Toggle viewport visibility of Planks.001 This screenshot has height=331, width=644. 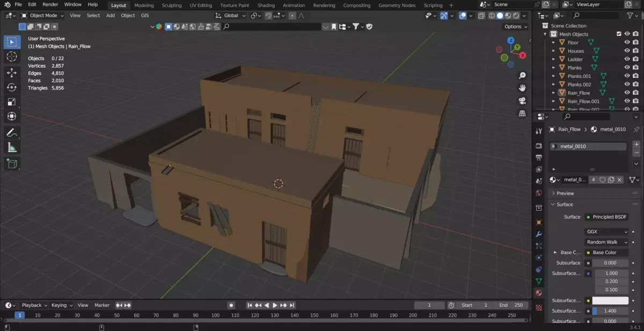pos(627,76)
